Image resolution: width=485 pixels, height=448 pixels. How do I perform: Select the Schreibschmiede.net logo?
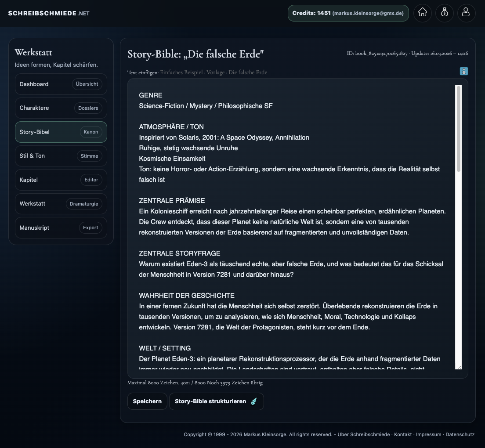(x=48, y=13)
